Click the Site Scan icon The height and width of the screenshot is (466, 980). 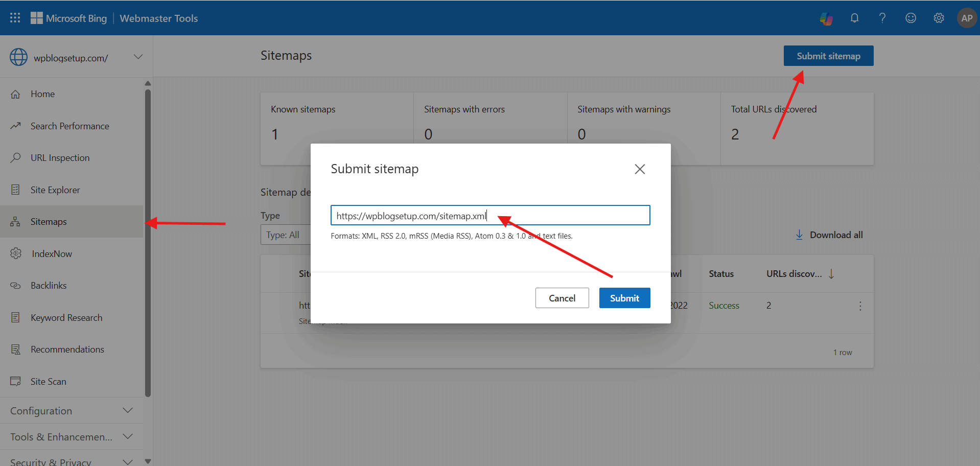coord(16,381)
